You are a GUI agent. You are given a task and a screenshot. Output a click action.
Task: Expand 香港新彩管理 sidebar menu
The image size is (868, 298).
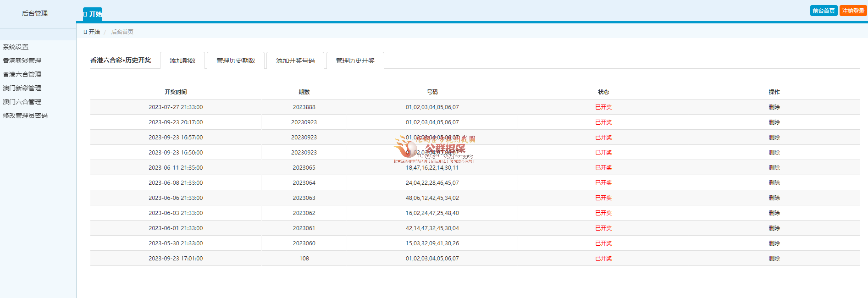click(x=22, y=61)
